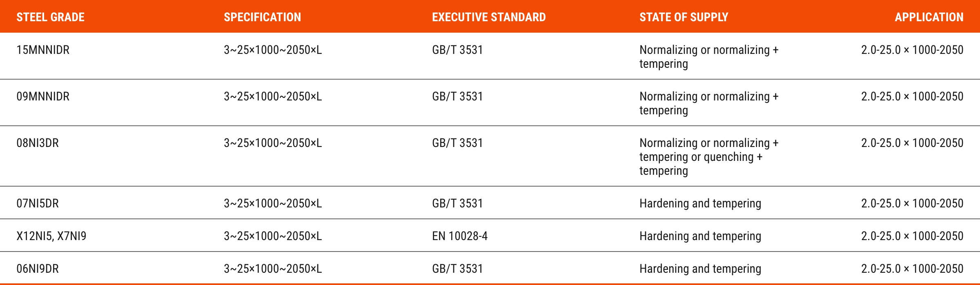Select the X12NI5, X7NI9 grade cell

[x=51, y=236]
